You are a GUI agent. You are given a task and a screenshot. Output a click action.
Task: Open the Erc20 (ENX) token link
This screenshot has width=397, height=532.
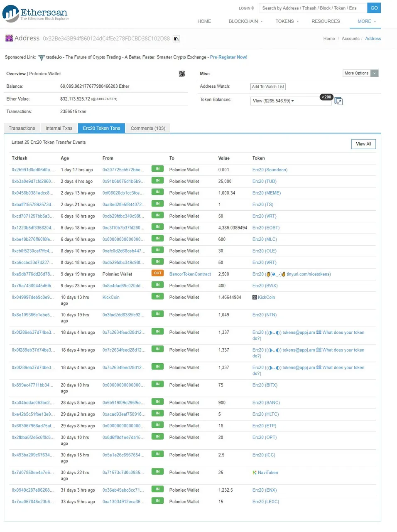point(265,490)
